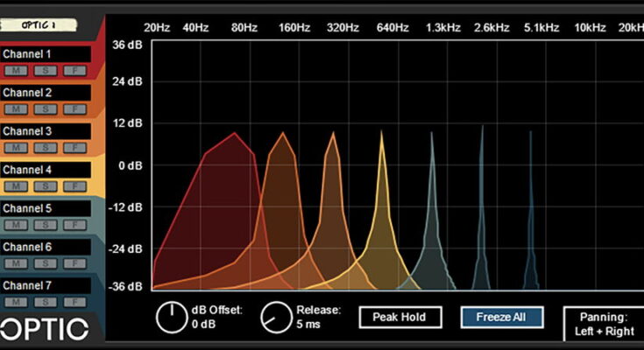Click the F button under Channel 6
The width and height of the screenshot is (644, 350).
pyautogui.click(x=75, y=263)
